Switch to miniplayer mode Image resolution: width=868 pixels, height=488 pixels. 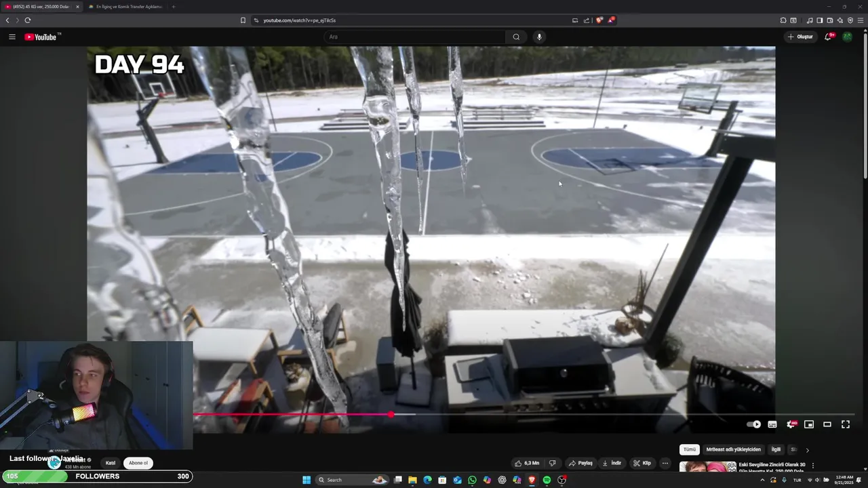pos(809,424)
